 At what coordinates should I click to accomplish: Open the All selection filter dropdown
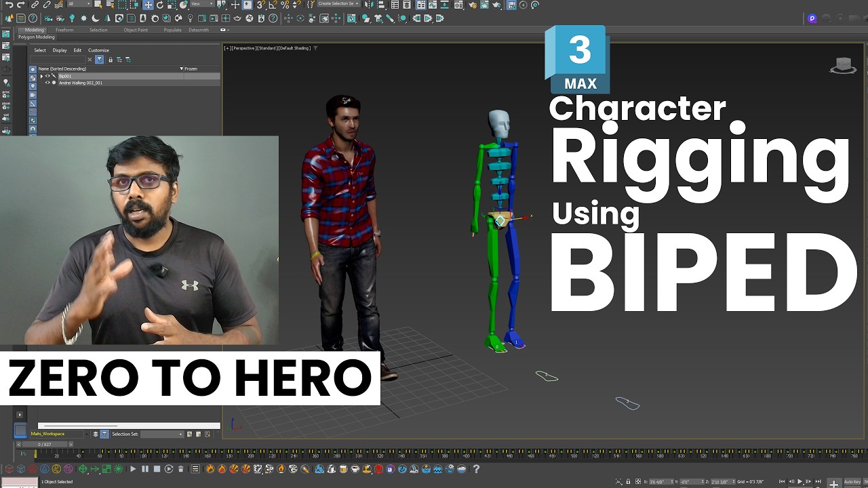pos(79,4)
